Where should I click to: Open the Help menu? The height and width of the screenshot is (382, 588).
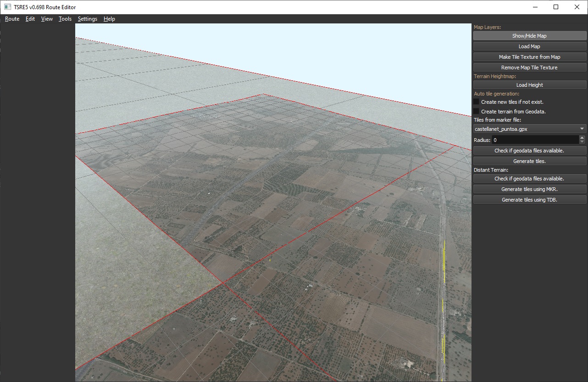coord(109,19)
